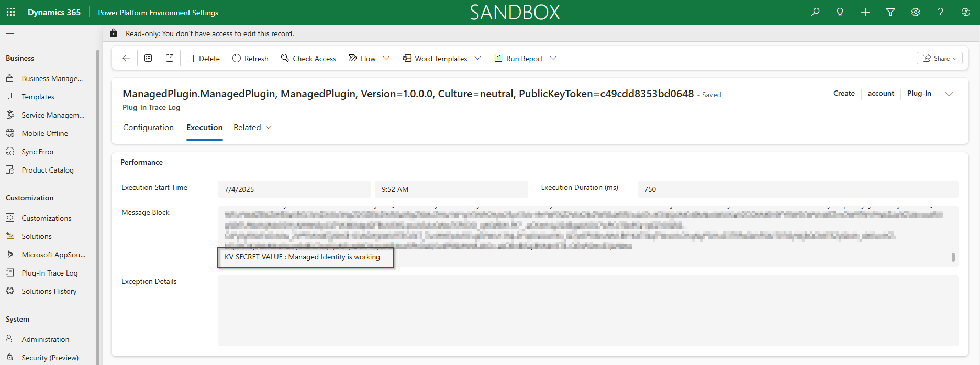Image resolution: width=980 pixels, height=365 pixels.
Task: Click the read-only lock icon
Action: [114, 33]
